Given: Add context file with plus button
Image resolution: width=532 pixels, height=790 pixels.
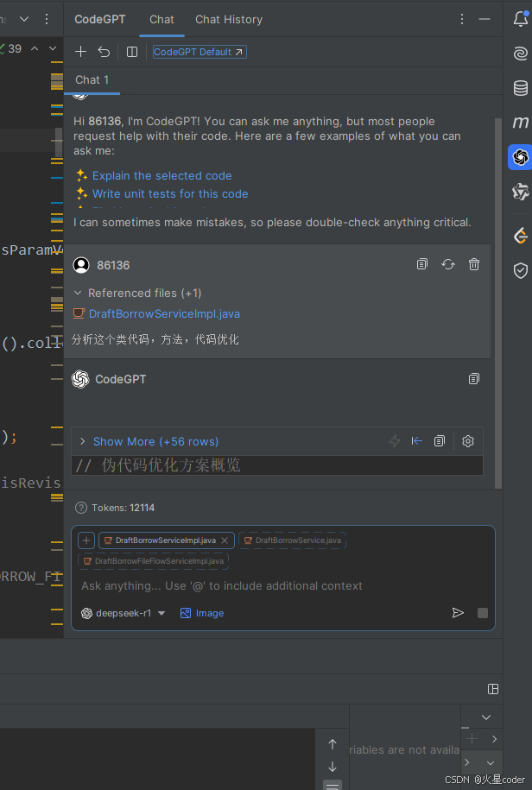Looking at the screenshot, I should click(x=86, y=540).
